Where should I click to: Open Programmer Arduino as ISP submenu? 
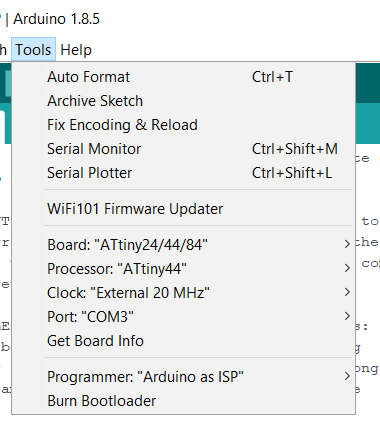pos(183,377)
